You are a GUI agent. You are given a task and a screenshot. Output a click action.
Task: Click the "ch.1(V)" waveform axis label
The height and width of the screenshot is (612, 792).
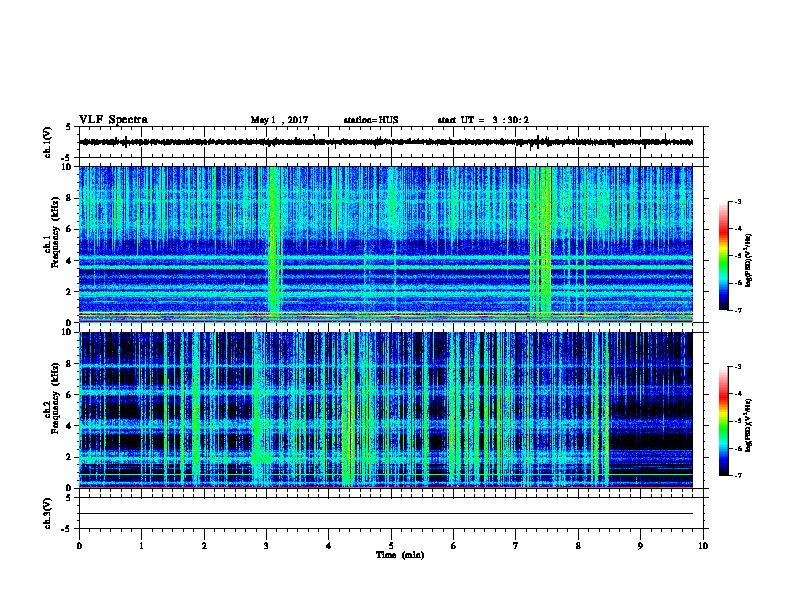(x=47, y=142)
